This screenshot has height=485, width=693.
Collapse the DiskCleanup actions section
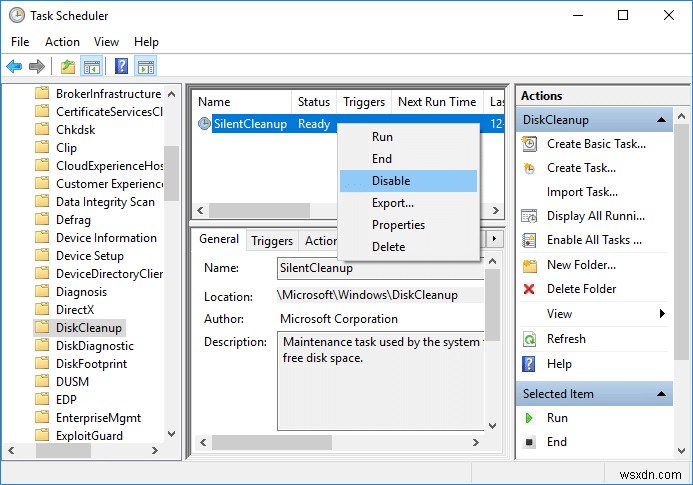(662, 120)
